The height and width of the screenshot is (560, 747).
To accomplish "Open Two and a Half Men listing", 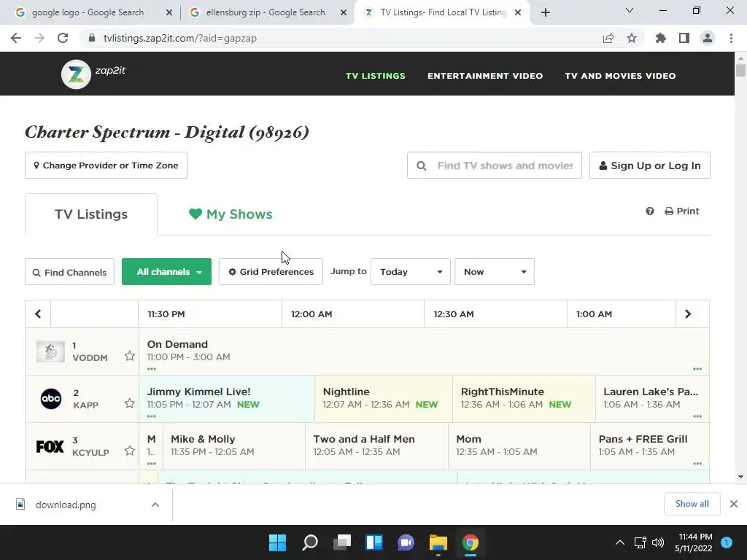I will [x=377, y=446].
